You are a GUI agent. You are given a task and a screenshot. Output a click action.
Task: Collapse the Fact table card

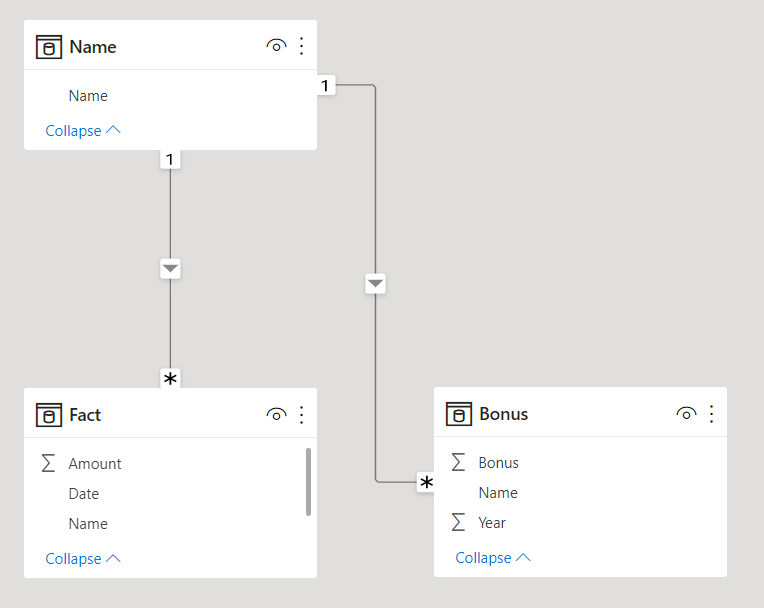point(83,558)
